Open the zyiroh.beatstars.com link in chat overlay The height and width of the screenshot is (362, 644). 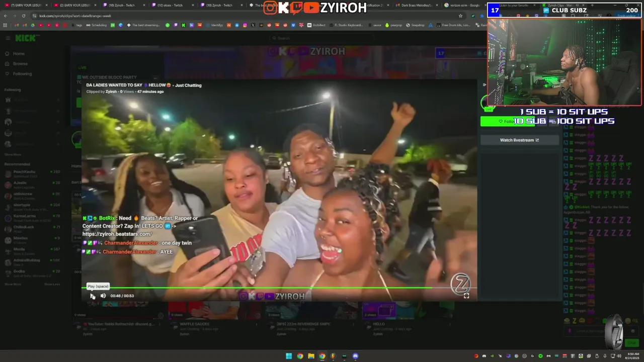[x=117, y=234]
